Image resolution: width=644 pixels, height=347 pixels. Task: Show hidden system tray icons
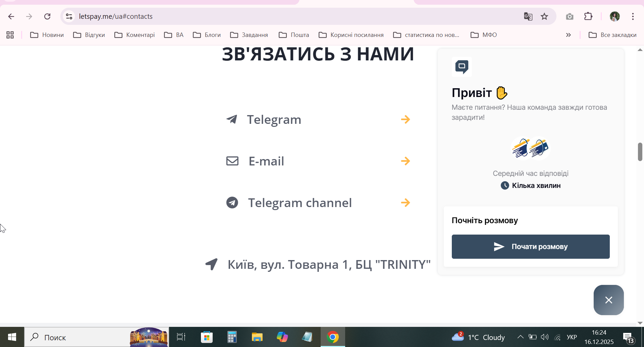pyautogui.click(x=520, y=337)
